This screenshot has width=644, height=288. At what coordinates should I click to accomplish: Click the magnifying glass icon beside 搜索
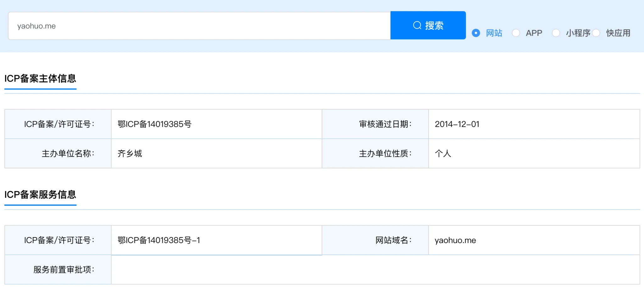point(417,25)
